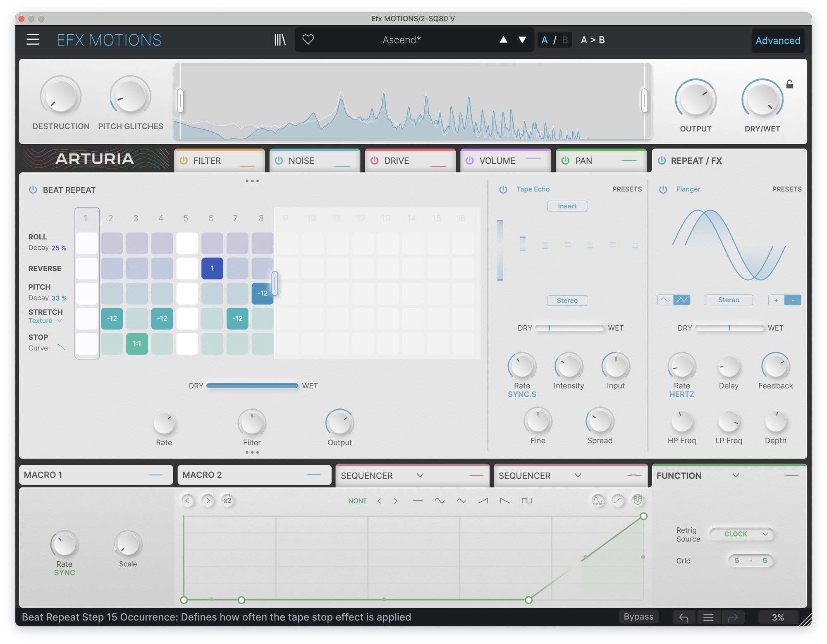Toggle the Drive module power button

point(374,160)
